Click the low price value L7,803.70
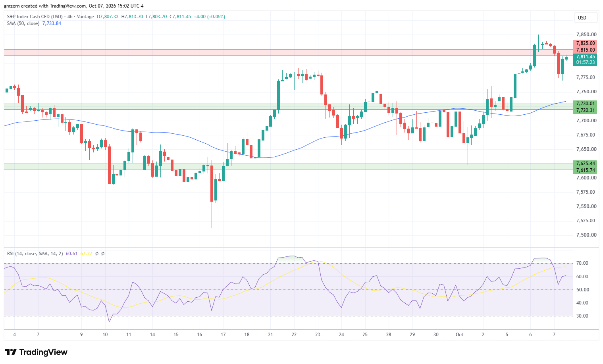This screenshot has height=364, width=603. pyautogui.click(x=156, y=17)
